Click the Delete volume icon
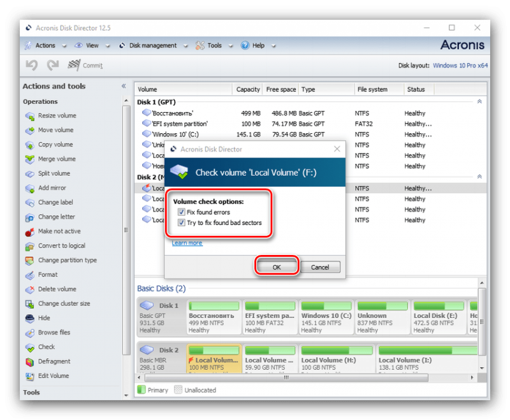This screenshot has width=510, height=420. click(x=29, y=289)
